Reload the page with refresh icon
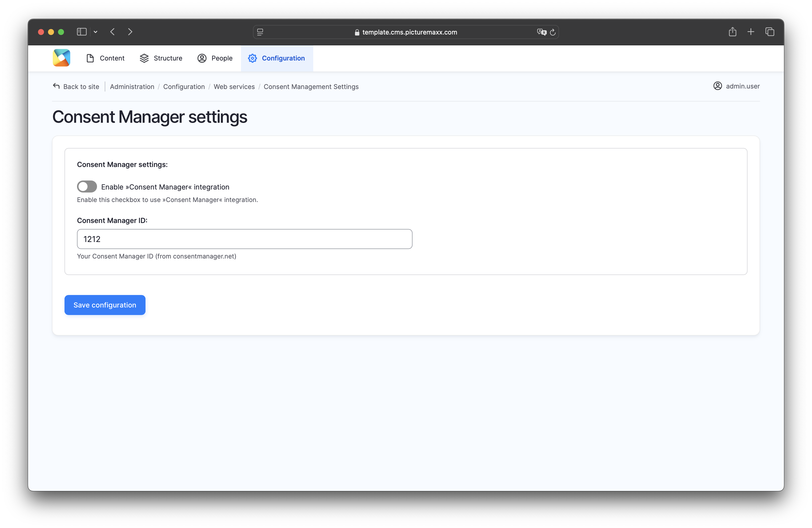Image resolution: width=812 pixels, height=528 pixels. coord(553,32)
